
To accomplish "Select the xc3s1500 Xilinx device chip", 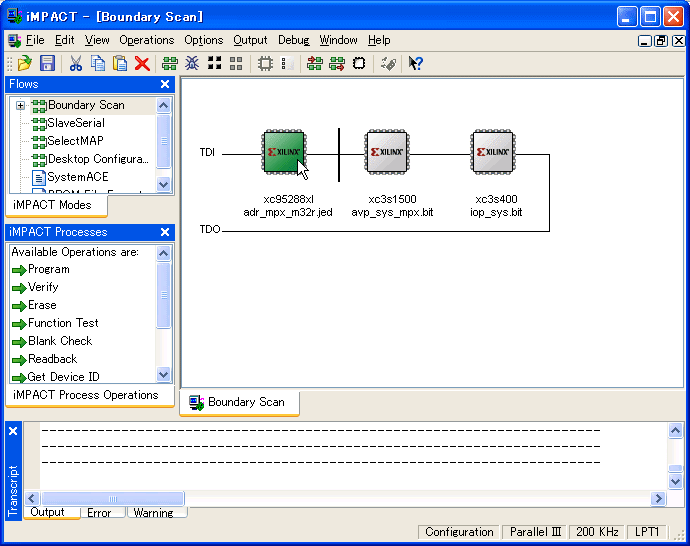I will click(x=387, y=153).
